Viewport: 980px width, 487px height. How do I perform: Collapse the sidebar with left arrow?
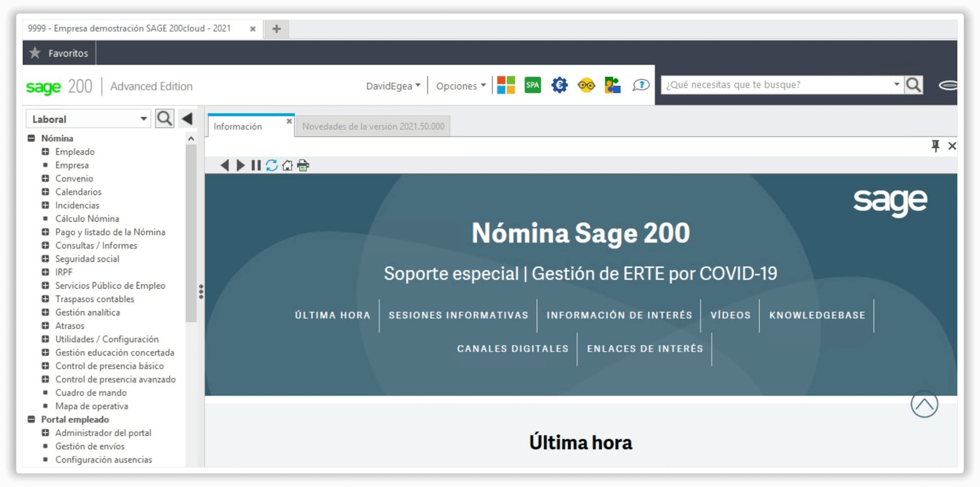click(x=187, y=119)
